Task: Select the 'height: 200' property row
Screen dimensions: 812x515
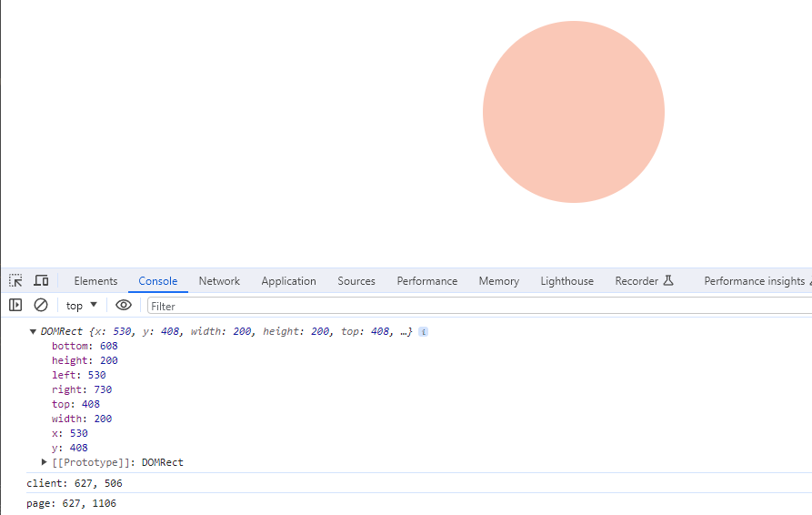Action: (x=85, y=360)
